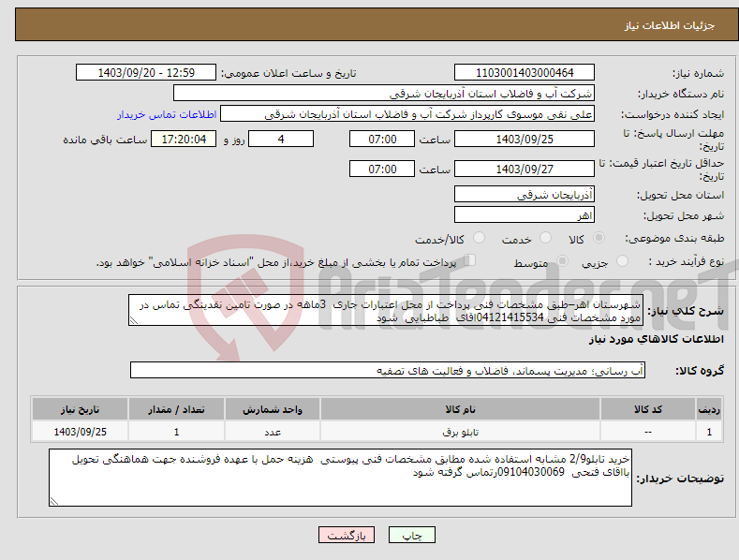The image size is (739, 560).
Task: Select the کالا radio button
Action: coord(599,238)
